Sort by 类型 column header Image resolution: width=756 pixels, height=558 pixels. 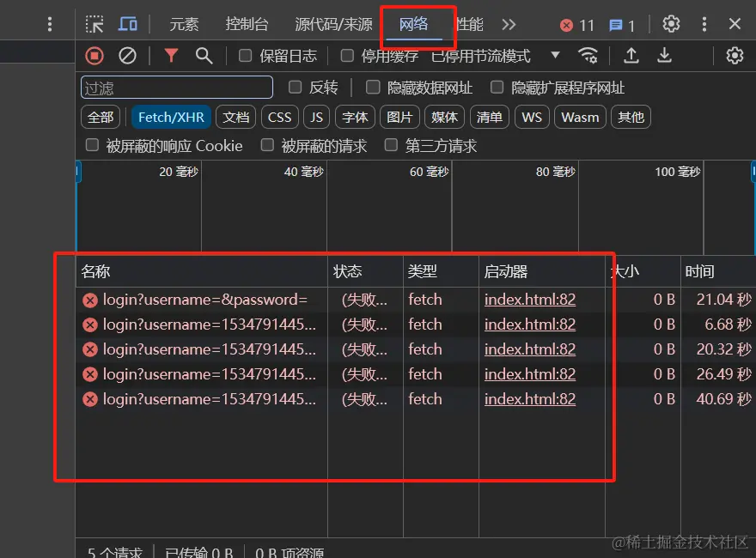pos(442,271)
